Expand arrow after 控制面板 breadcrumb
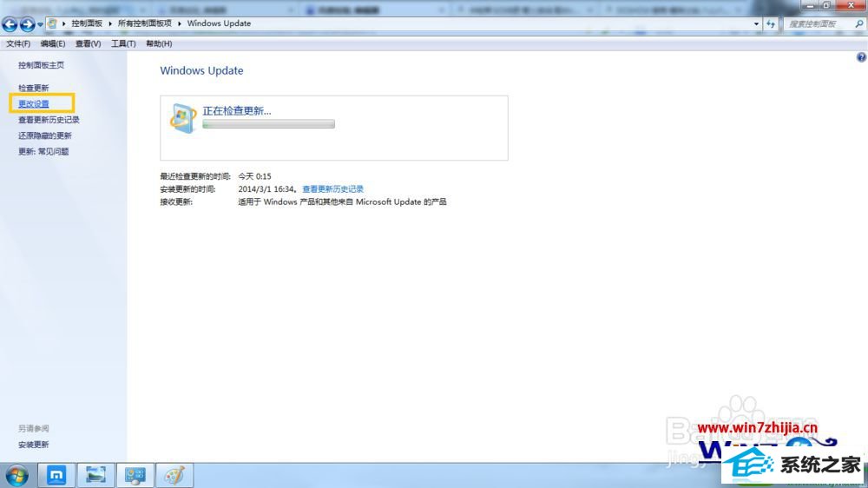The image size is (868, 488). (x=109, y=23)
